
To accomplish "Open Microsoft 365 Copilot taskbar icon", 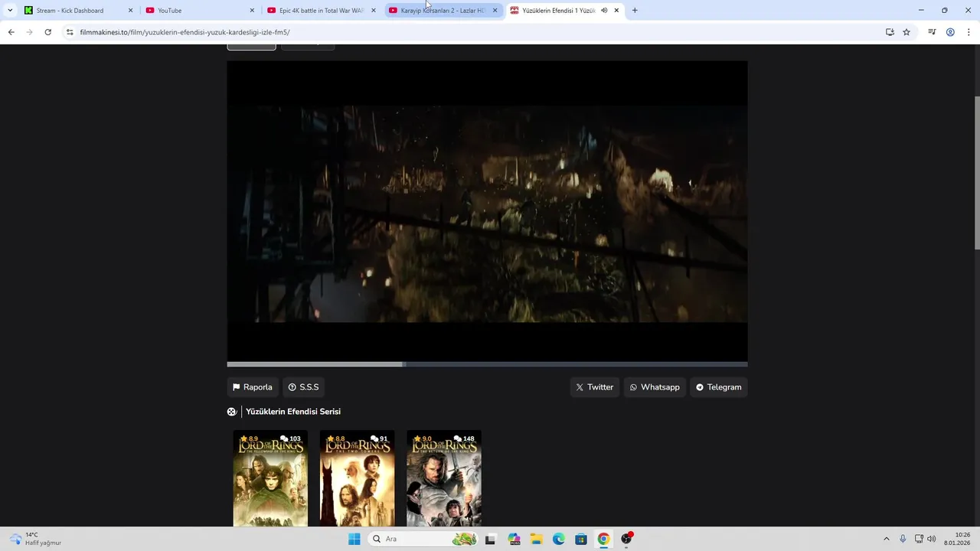I will (x=513, y=539).
